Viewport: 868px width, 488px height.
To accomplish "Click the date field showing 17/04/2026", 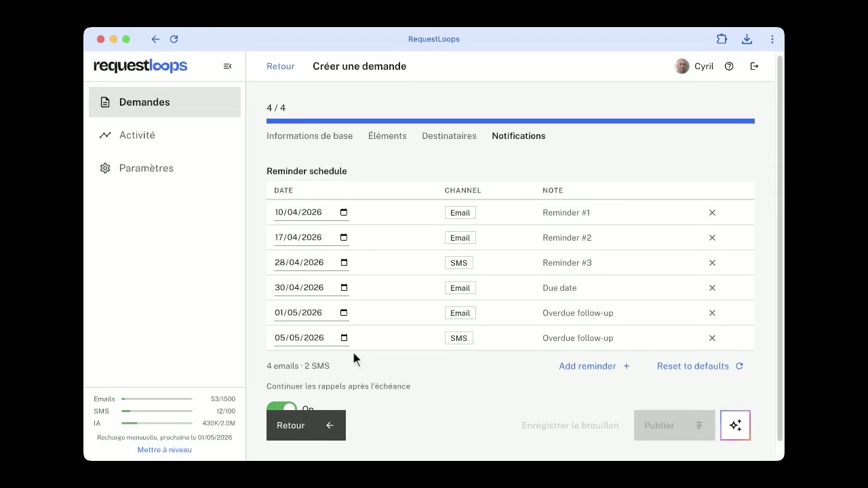I will (302, 237).
